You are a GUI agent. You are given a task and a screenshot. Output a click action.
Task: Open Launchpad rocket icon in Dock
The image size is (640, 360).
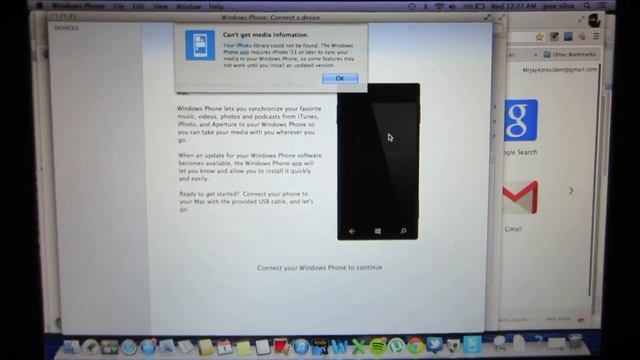[x=91, y=347]
